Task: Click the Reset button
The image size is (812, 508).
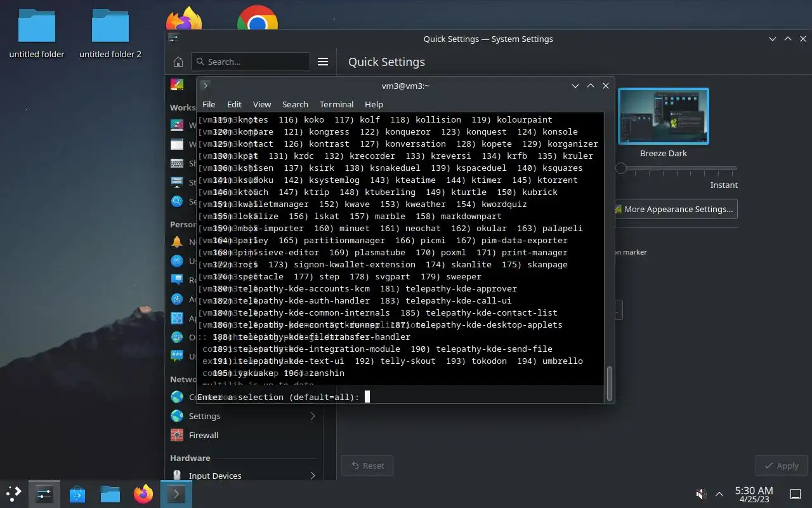Action: tap(367, 465)
